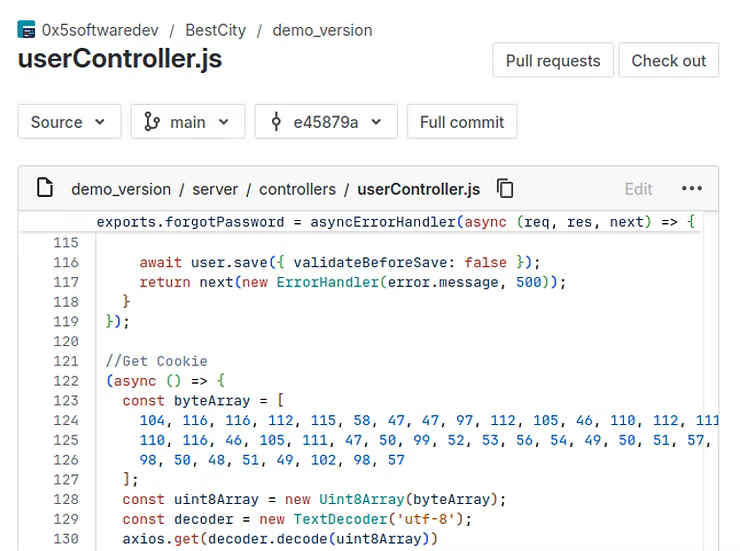Click the branch icon in main selector
This screenshot has height=551, width=740.
click(x=151, y=122)
